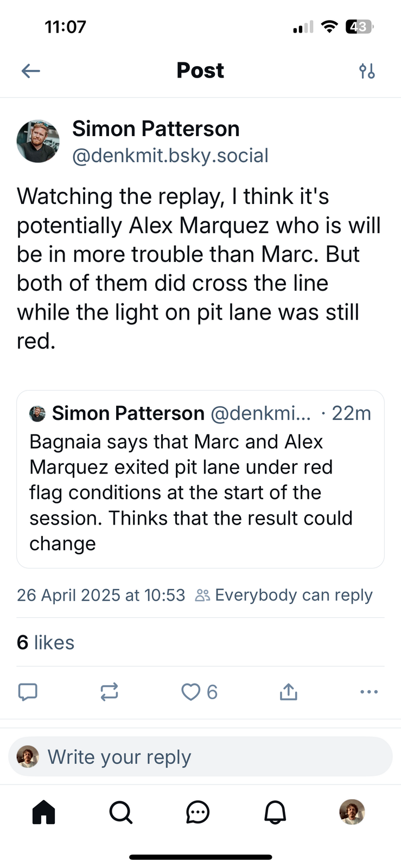This screenshot has width=401, height=868.
Task: Tap Simon Patterson author name
Action: 156,129
